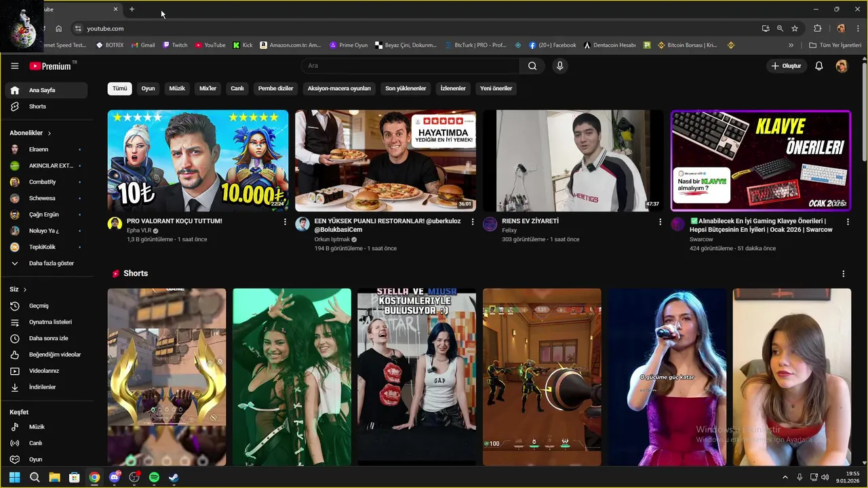Open the Twitch bookmark
Screen dimensions: 868x488
pyautogui.click(x=174, y=45)
